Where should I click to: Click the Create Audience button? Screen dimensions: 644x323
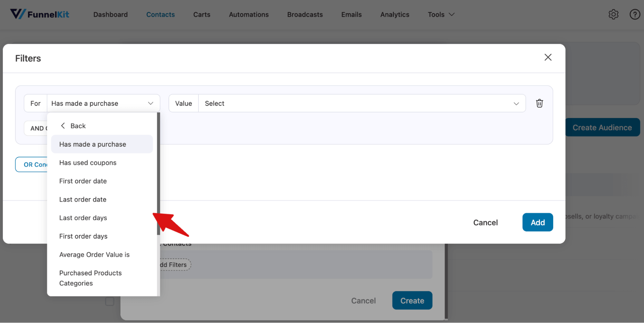point(602,127)
